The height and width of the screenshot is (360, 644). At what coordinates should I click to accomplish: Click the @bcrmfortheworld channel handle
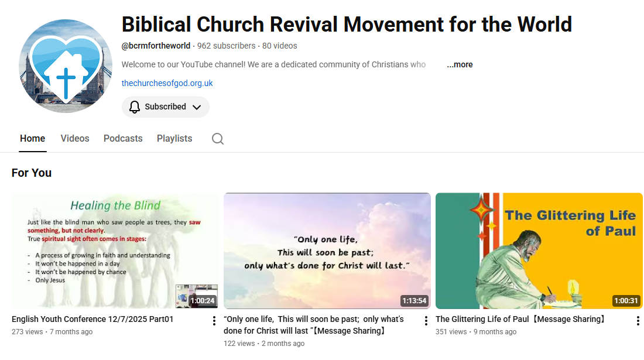156,46
